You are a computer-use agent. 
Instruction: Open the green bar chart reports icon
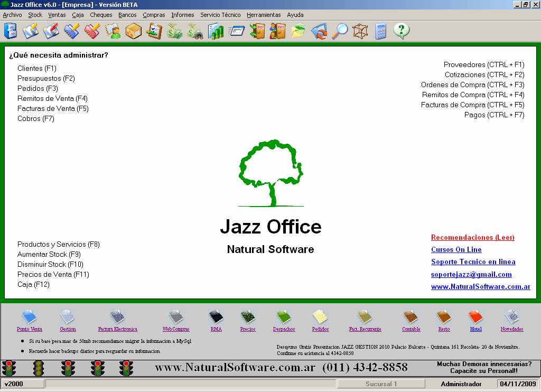(216, 31)
